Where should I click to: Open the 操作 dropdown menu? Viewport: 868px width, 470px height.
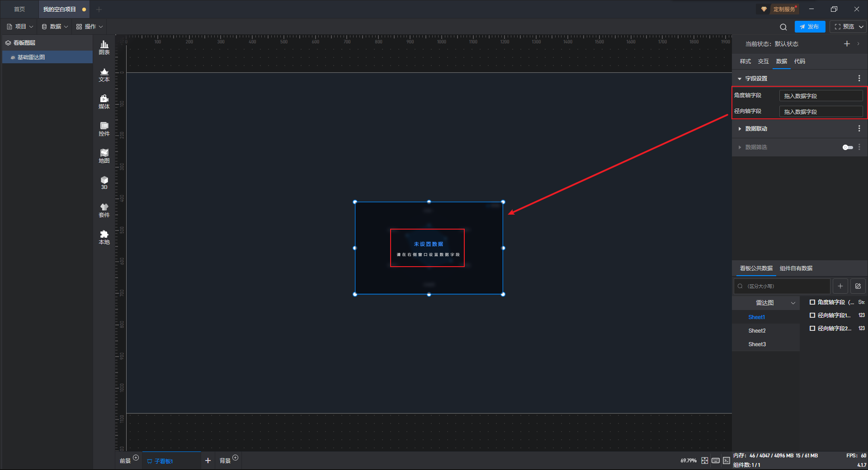click(x=90, y=27)
